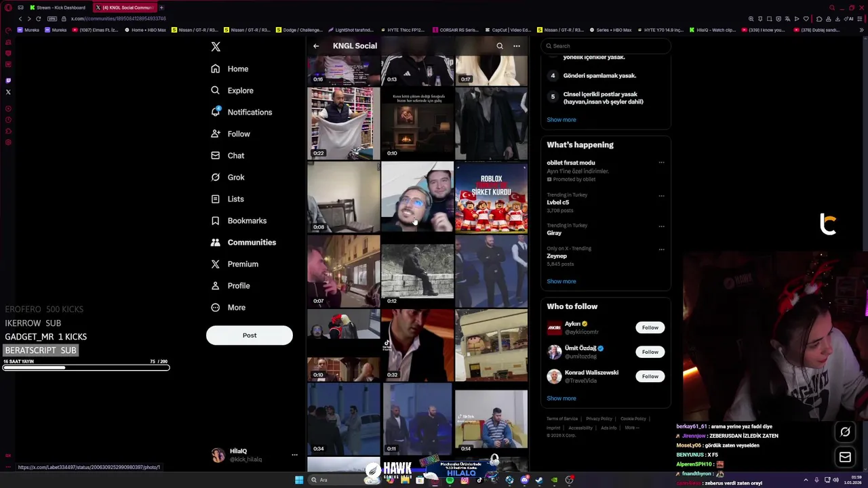The height and width of the screenshot is (488, 868).
Task: Open the CapCut Video Editor bookmark
Action: point(508,30)
